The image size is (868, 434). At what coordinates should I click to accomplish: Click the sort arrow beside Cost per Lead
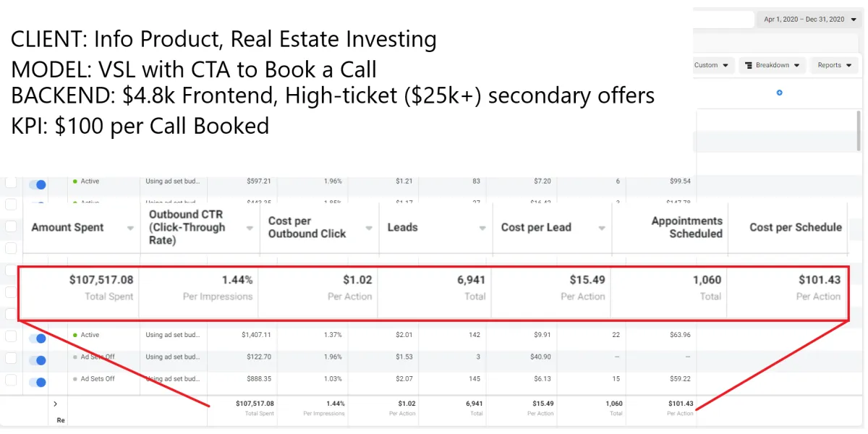(601, 228)
